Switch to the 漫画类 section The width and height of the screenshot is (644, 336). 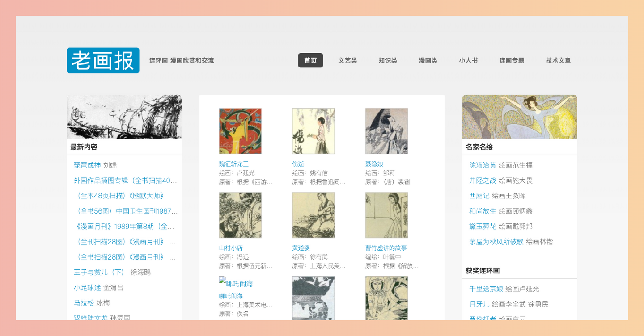coord(428,60)
